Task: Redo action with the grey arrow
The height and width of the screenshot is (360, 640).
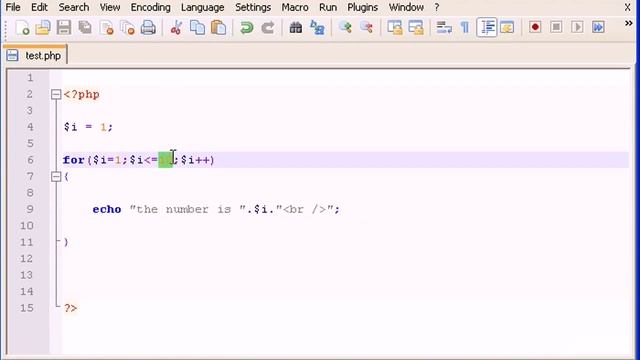Action: coord(268,27)
